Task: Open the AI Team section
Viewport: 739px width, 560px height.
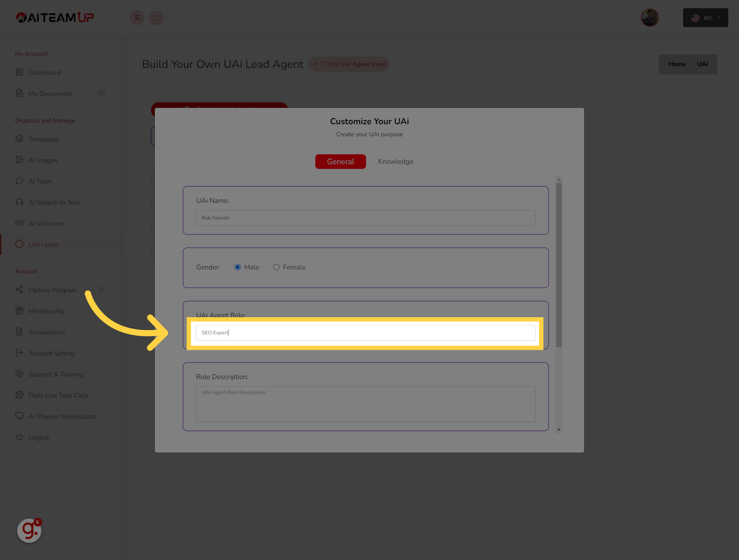Action: [x=40, y=181]
